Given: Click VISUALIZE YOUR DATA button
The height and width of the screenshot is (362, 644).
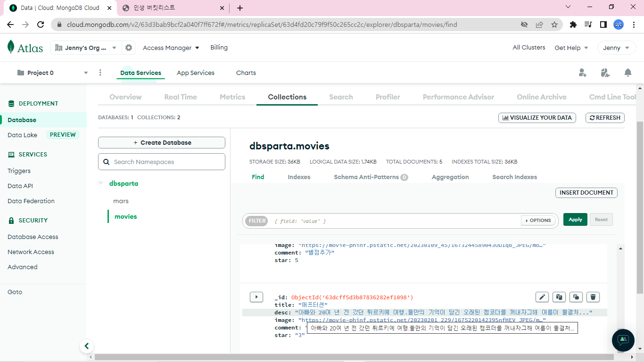Looking at the screenshot, I should (x=537, y=118).
